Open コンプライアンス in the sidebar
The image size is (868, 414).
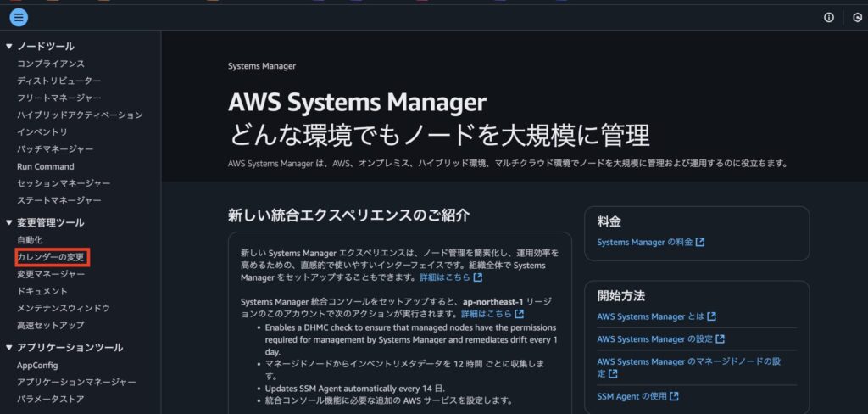pyautogui.click(x=51, y=64)
